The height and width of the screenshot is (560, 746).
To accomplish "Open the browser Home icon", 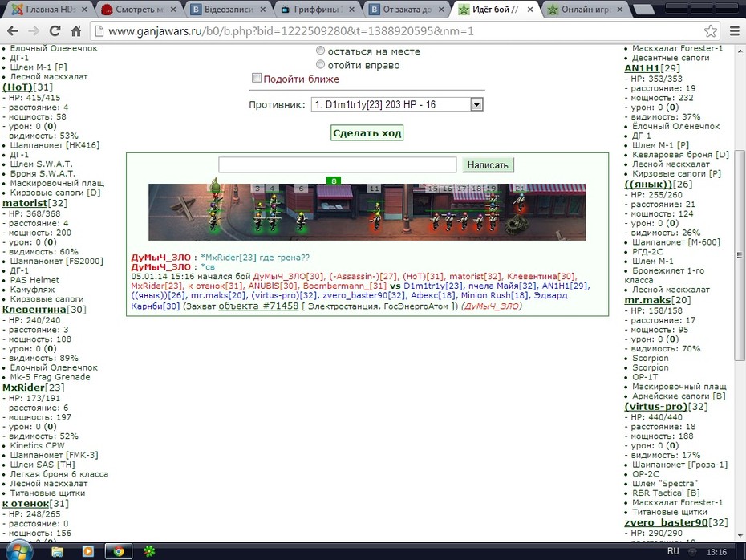I will [x=76, y=31].
